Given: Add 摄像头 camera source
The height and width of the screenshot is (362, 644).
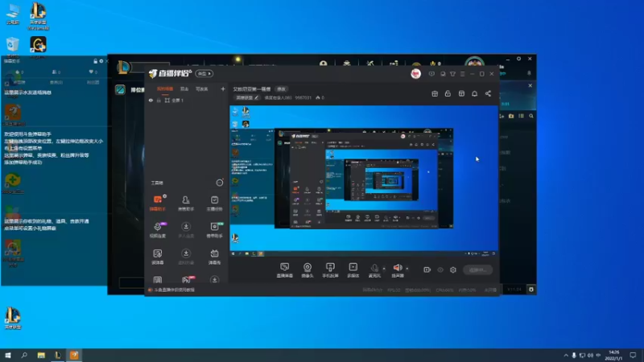Looking at the screenshot, I should coord(308,270).
